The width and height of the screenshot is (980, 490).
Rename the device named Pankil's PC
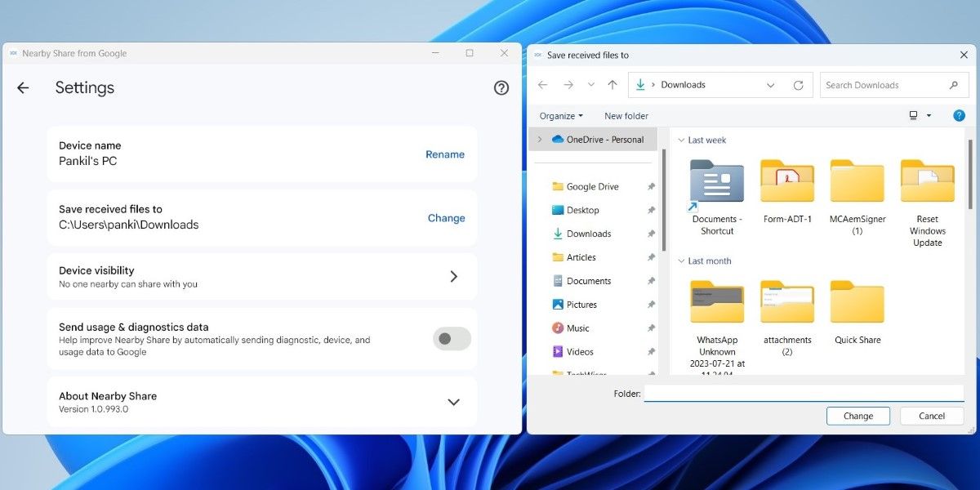click(444, 154)
